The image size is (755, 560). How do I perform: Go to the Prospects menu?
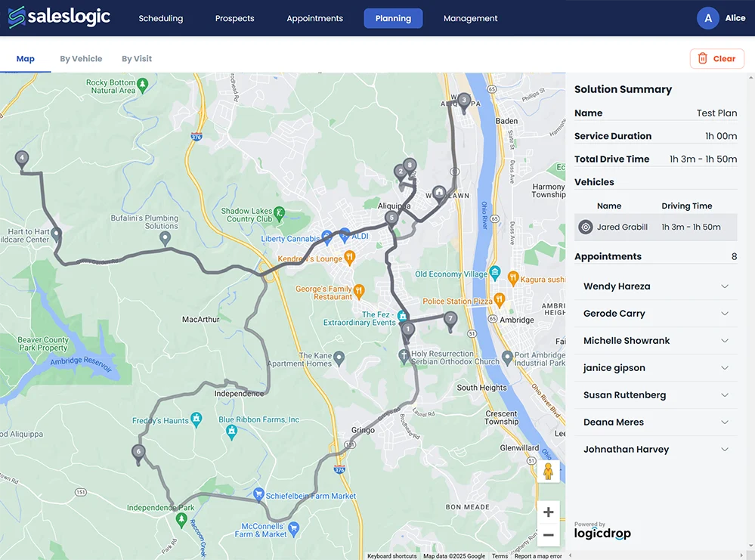point(234,18)
